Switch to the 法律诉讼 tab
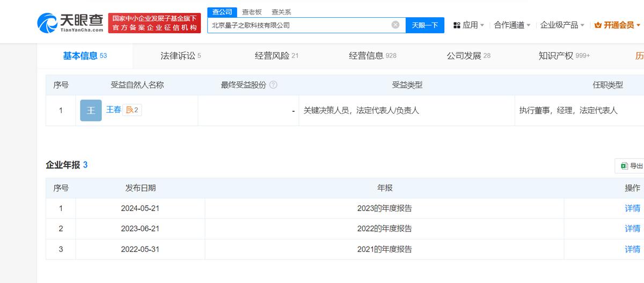The width and height of the screenshot is (644, 283). click(x=180, y=56)
